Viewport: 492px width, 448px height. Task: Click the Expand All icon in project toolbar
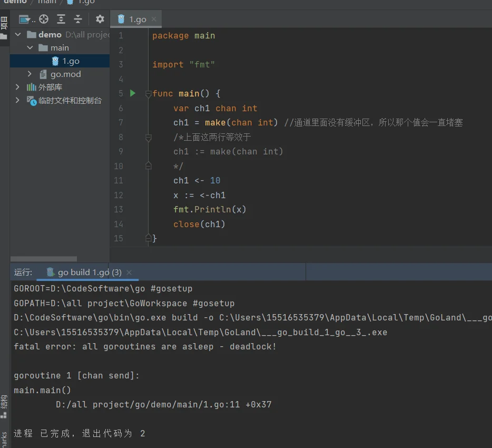(61, 20)
